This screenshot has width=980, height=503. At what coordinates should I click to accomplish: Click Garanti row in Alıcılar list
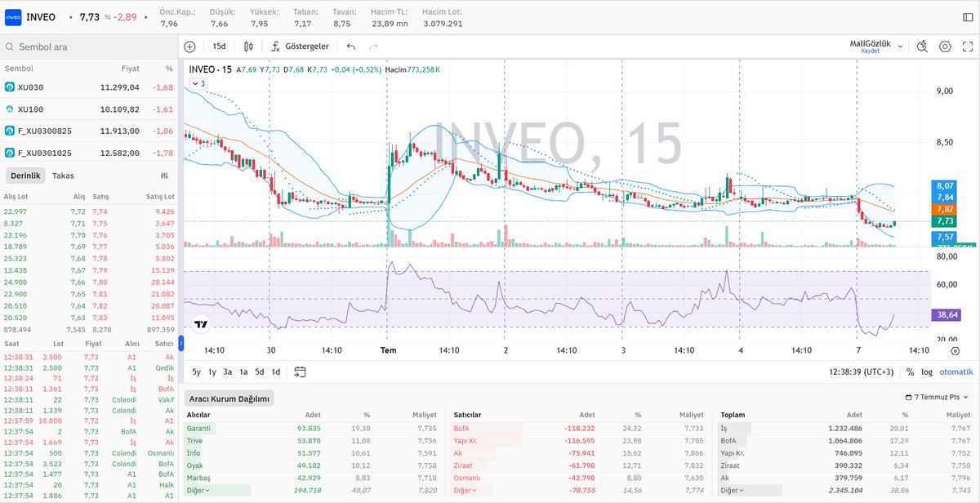pos(312,428)
